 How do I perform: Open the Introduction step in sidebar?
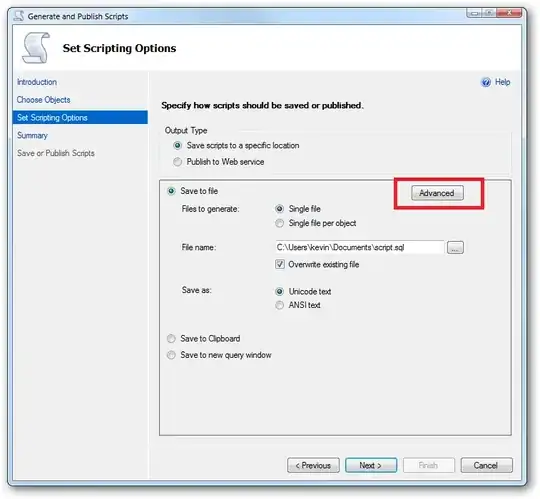pos(37,82)
